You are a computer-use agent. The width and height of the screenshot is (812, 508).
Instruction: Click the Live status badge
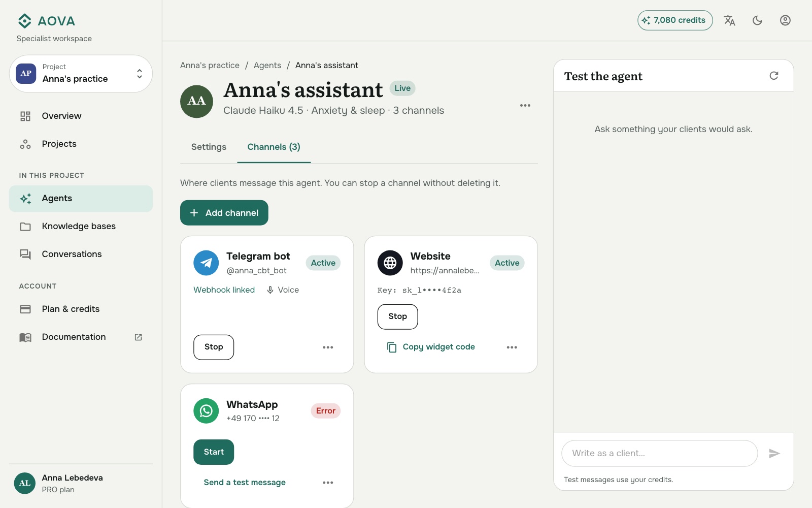(x=402, y=88)
